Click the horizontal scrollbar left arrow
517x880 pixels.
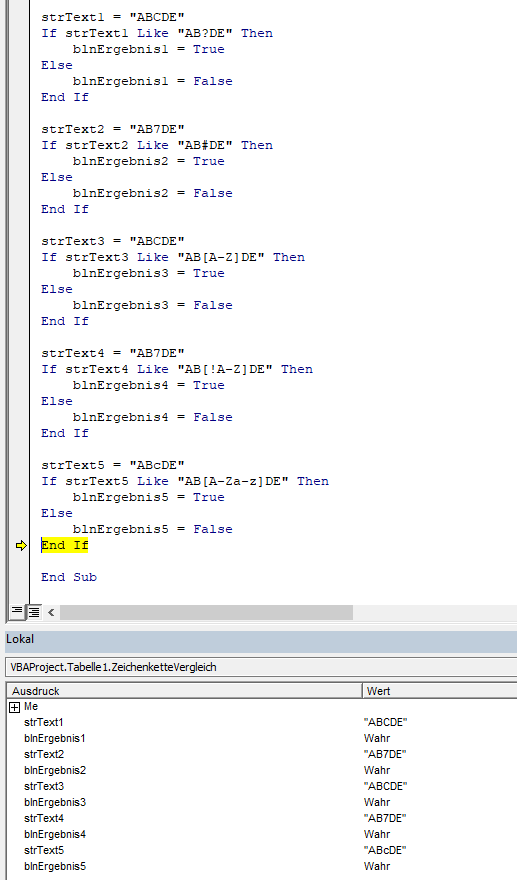coord(51,612)
